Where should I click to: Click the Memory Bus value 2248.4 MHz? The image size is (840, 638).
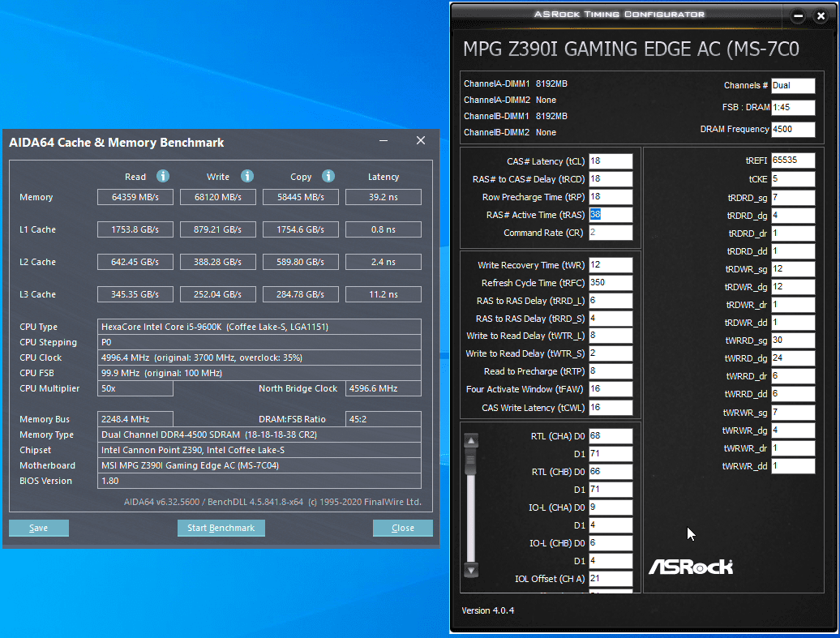(135, 419)
